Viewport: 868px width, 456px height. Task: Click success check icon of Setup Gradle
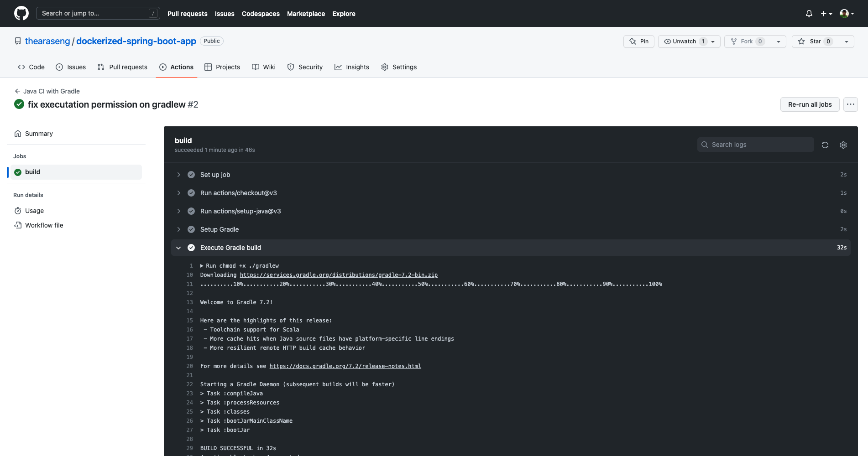191,229
